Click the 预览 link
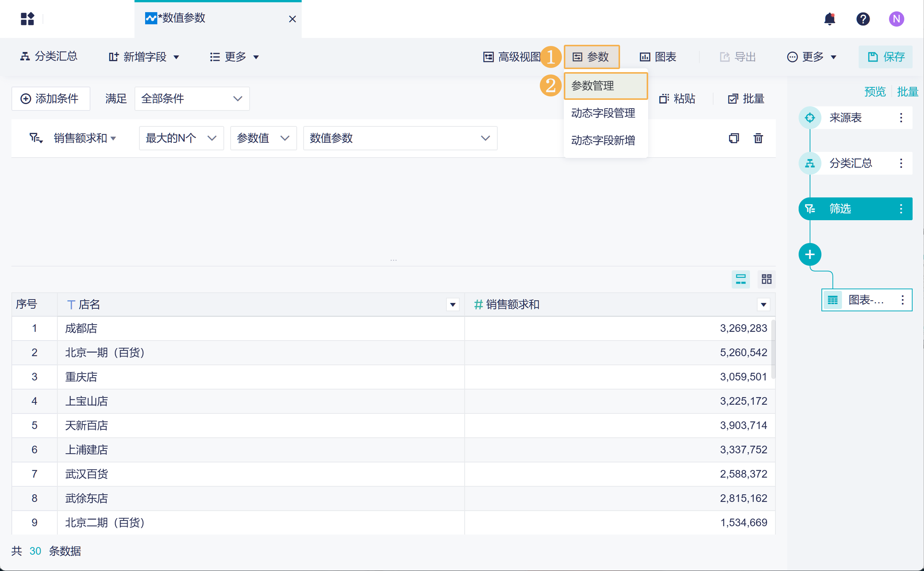Image resolution: width=924 pixels, height=571 pixels. [875, 91]
